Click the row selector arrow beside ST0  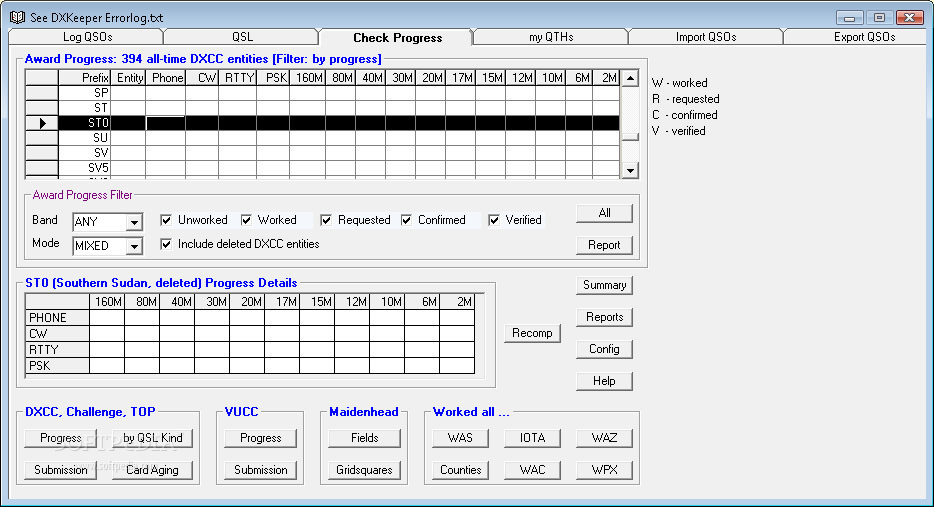coord(42,123)
